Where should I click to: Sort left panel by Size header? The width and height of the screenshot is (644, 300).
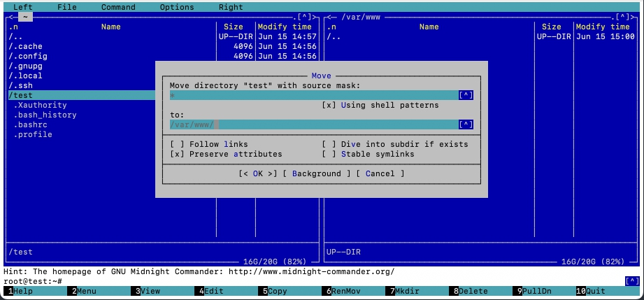[234, 27]
